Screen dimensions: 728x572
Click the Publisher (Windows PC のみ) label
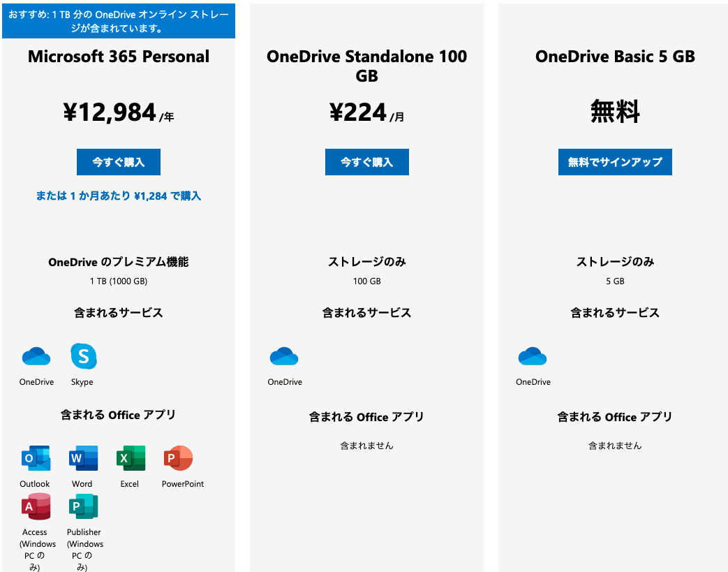pyautogui.click(x=84, y=550)
